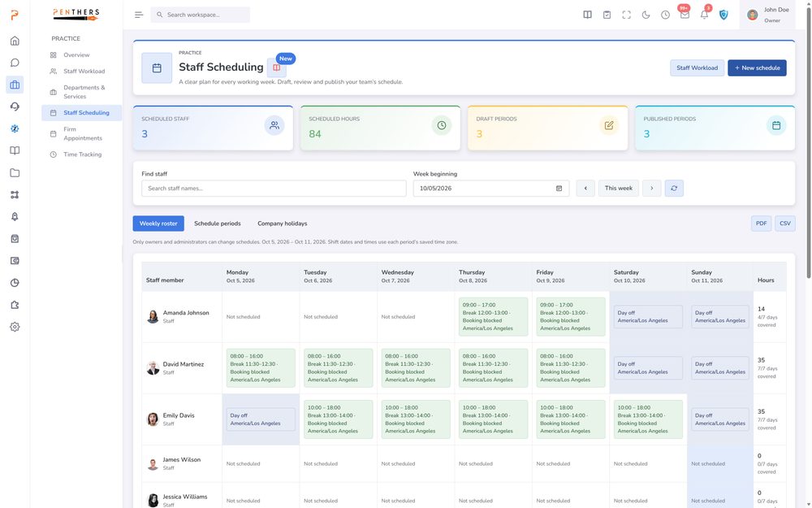Open Time Tracking in sidebar
This screenshot has height=508, width=812.
[x=81, y=154]
